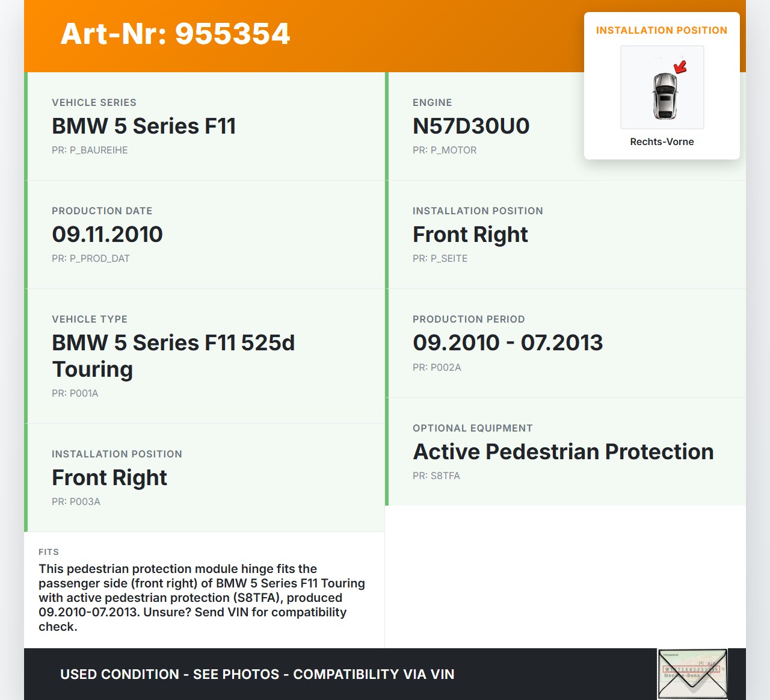Click the red arrow on car diagram
Screen dimensions: 770x700
pos(680,67)
